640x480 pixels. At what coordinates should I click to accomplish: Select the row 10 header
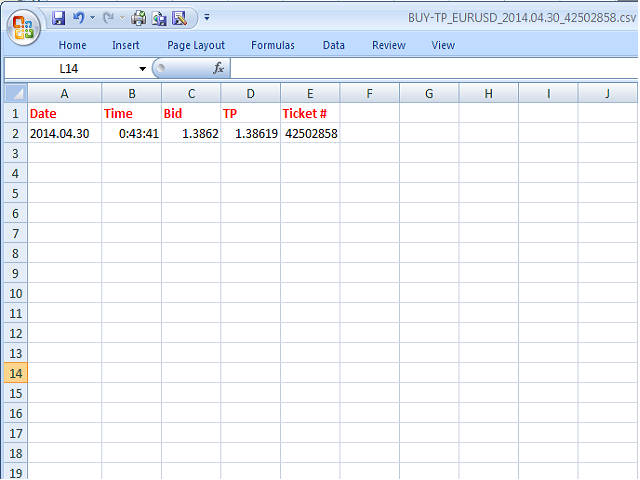coord(16,293)
